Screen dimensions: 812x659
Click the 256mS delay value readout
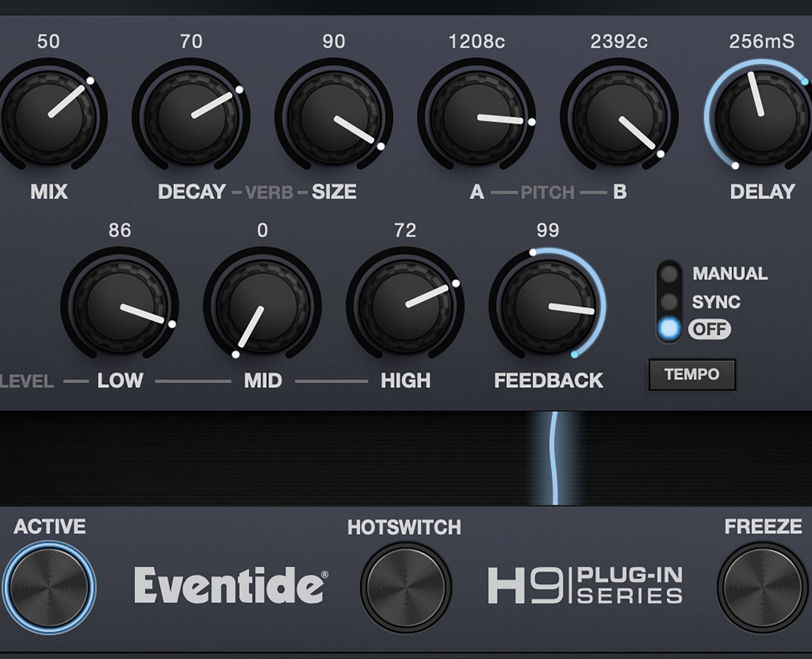tap(761, 42)
